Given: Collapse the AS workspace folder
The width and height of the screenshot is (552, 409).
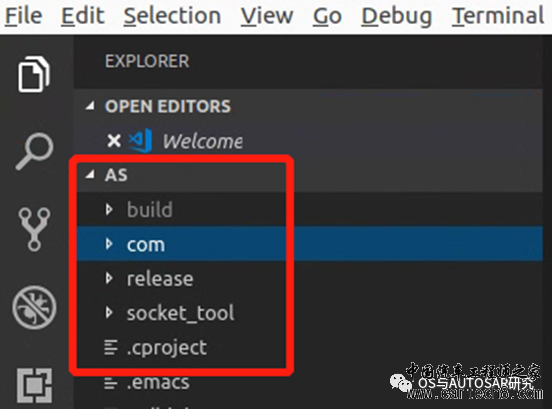Looking at the screenshot, I should click(x=90, y=174).
